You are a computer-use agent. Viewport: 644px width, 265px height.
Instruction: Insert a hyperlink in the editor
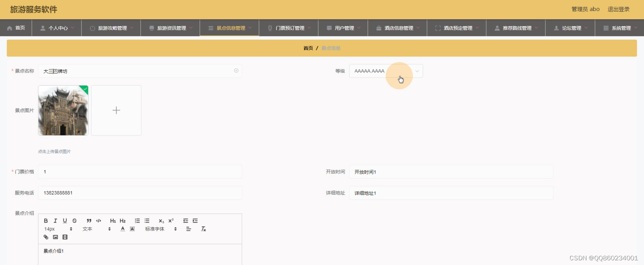tap(46, 237)
